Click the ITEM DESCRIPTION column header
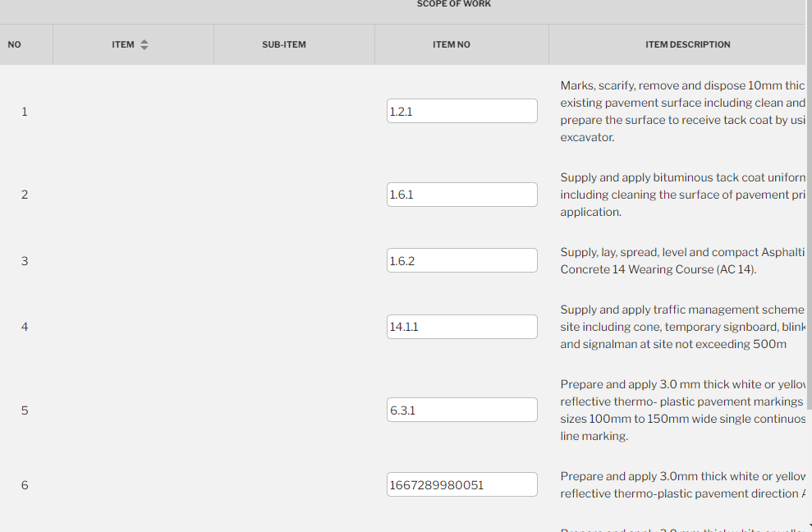 [x=688, y=44]
